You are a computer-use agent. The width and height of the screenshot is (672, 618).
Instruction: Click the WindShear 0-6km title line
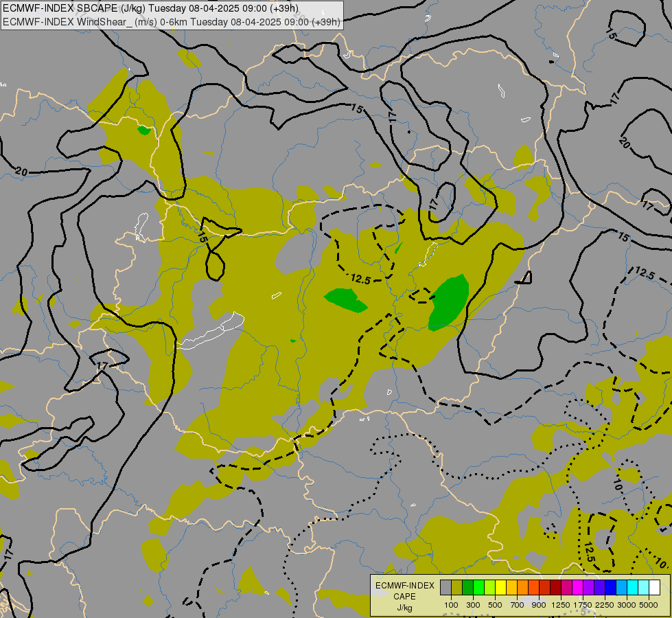pyautogui.click(x=172, y=22)
